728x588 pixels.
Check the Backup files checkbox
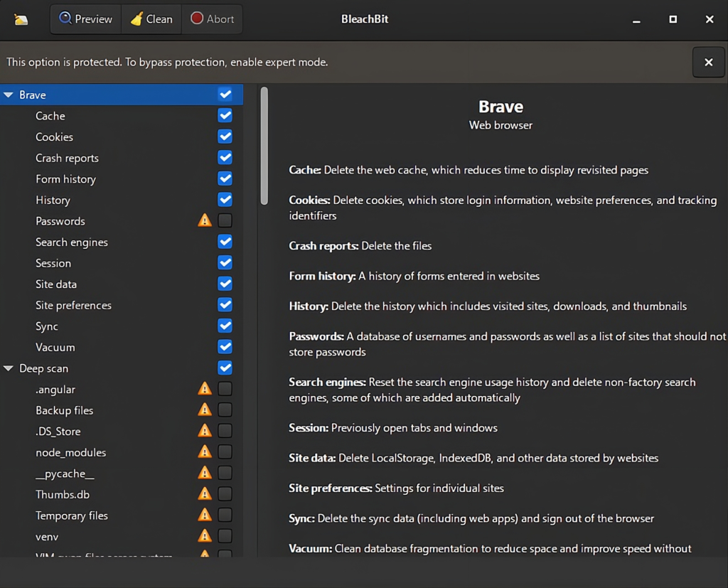(225, 410)
